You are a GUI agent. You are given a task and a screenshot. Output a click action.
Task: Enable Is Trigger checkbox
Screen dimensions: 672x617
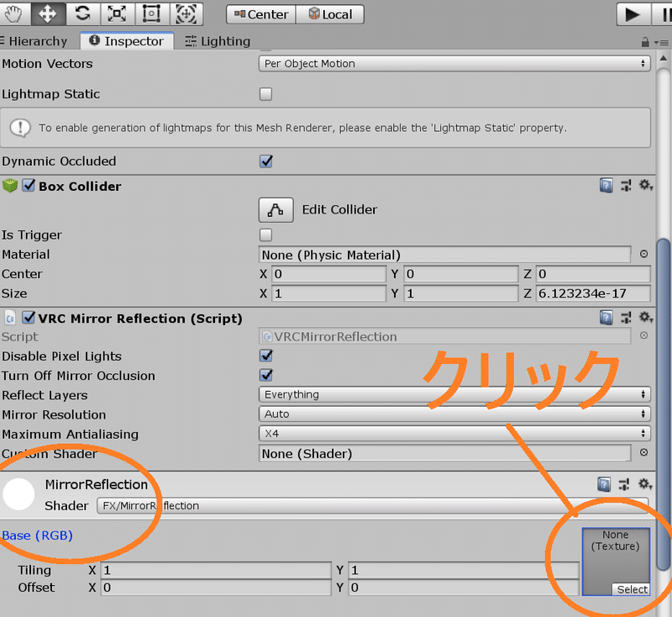point(265,235)
